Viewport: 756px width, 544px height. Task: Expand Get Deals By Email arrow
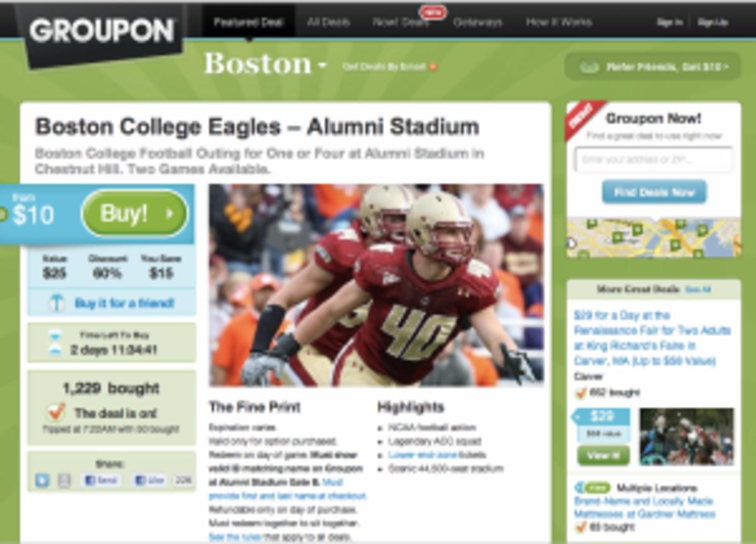click(x=433, y=67)
